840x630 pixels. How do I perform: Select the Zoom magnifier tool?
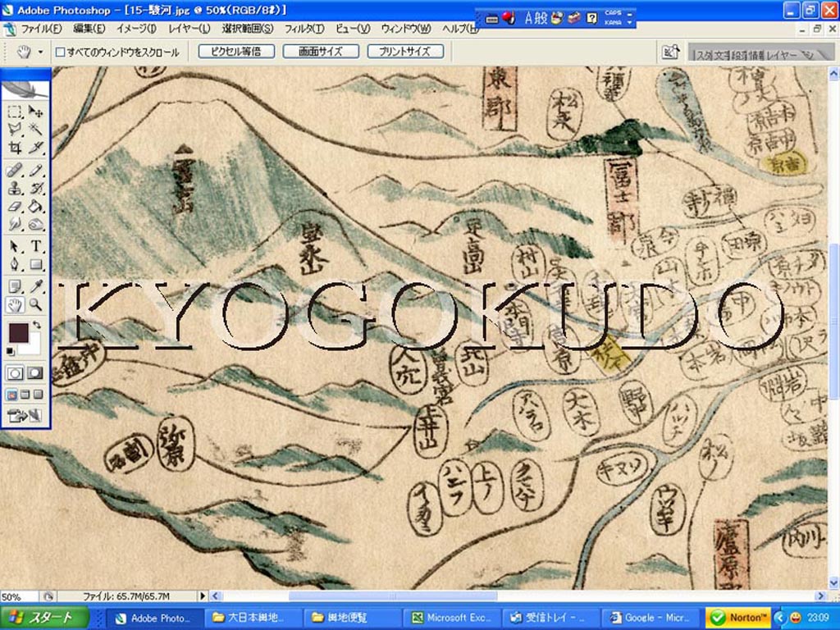coord(35,305)
